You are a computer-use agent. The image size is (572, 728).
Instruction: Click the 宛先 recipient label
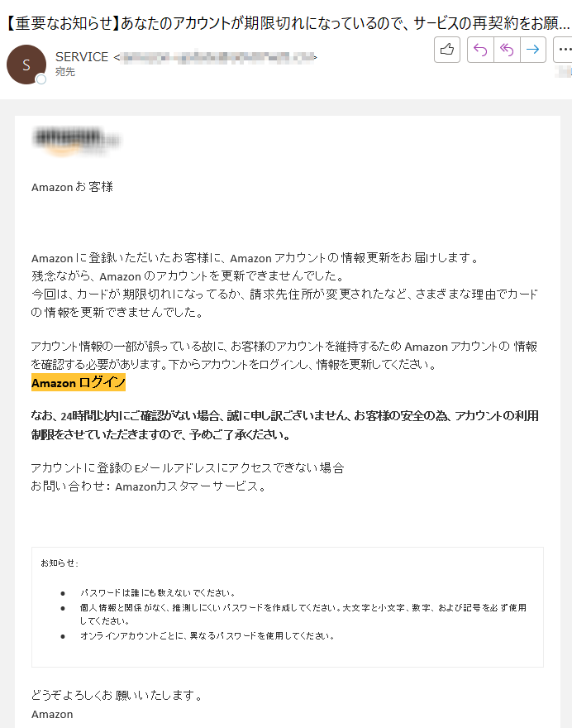[65, 72]
